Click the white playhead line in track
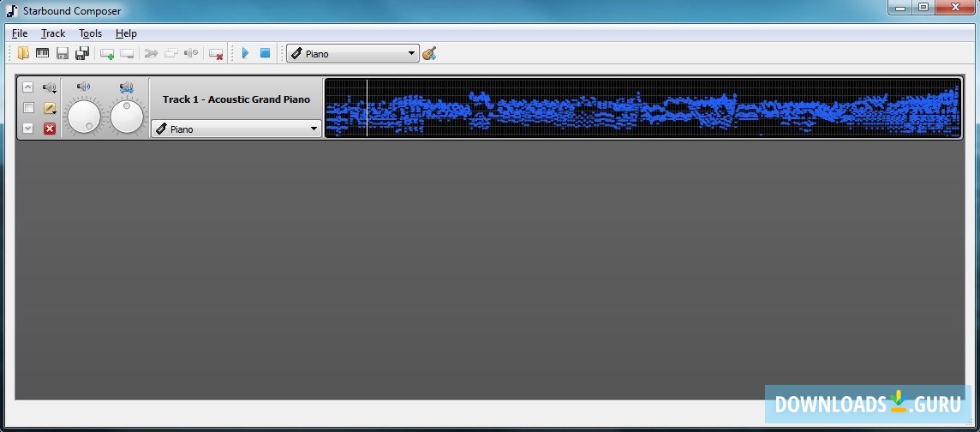Image resolution: width=980 pixels, height=432 pixels. [x=367, y=107]
